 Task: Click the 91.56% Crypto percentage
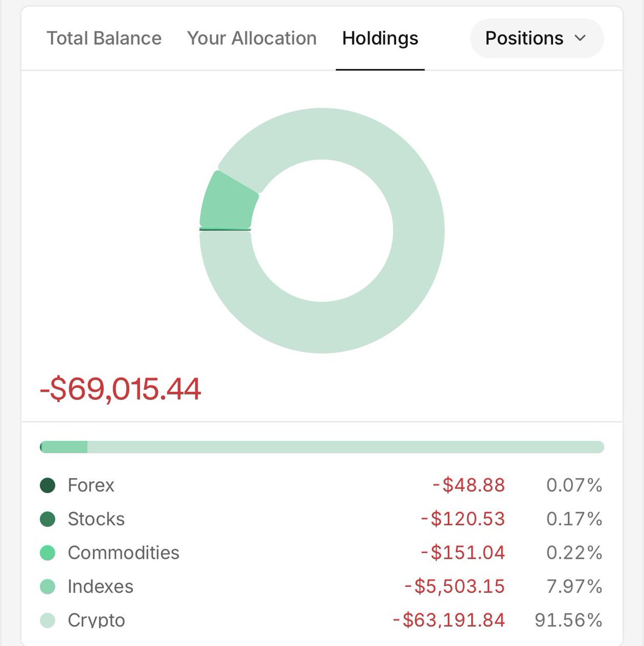coord(569,620)
